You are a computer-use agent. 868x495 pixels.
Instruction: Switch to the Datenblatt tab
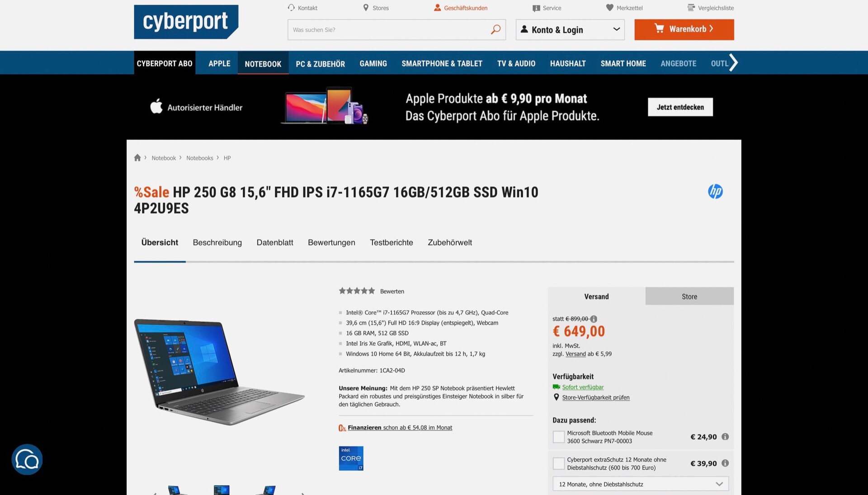click(275, 243)
